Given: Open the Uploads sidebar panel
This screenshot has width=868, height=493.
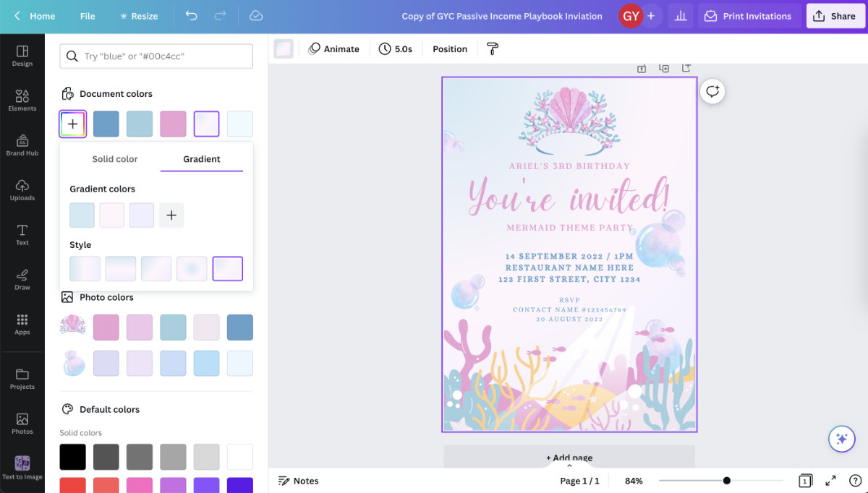Looking at the screenshot, I should [x=22, y=190].
